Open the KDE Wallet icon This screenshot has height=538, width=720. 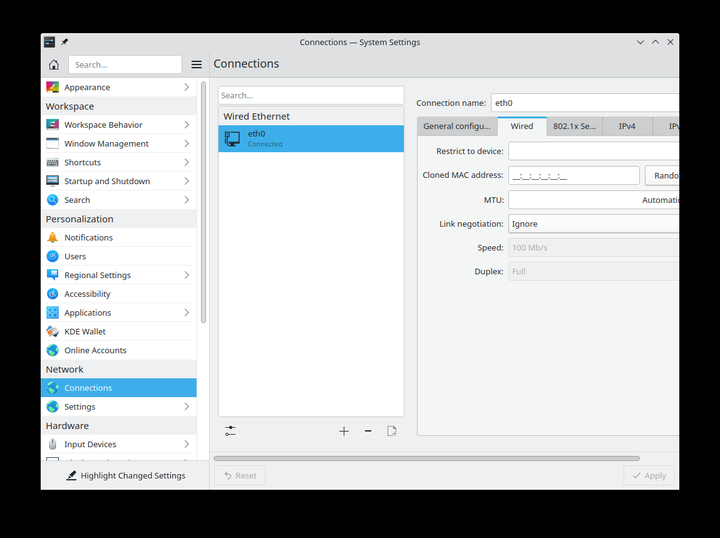52,331
